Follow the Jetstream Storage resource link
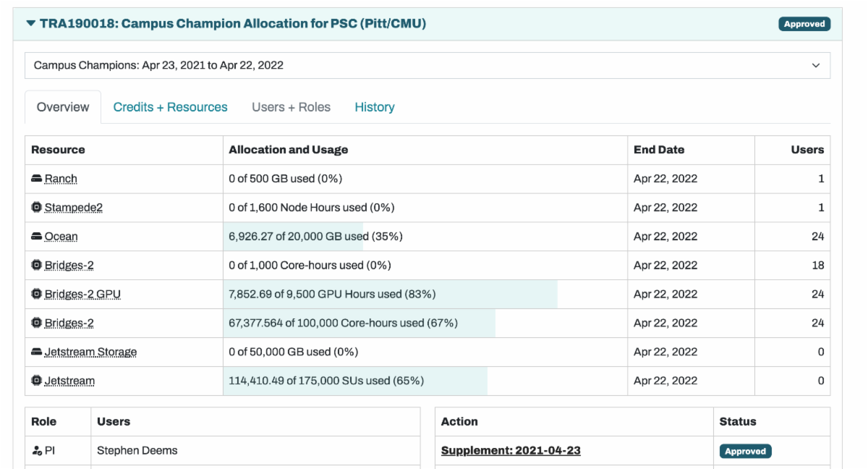The width and height of the screenshot is (868, 469). coord(90,352)
